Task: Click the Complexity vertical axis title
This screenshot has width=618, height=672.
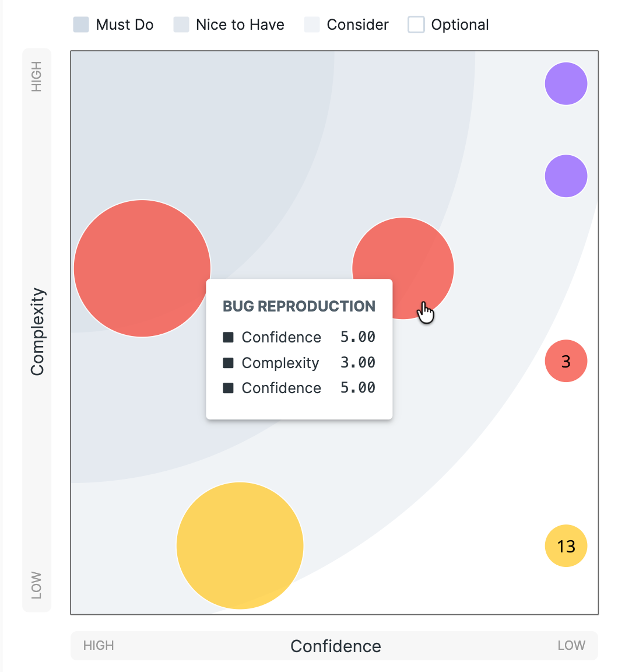Action: 37,331
